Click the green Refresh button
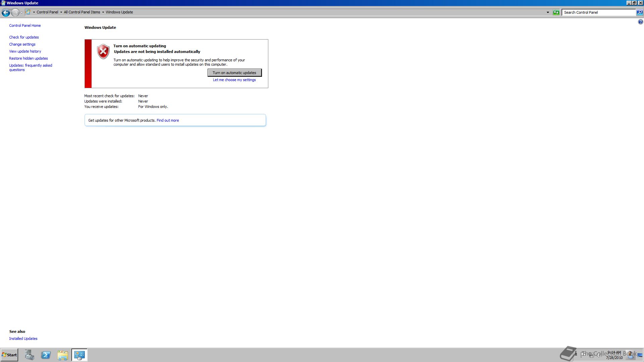Viewport: 644px width, 362px height. tap(556, 12)
